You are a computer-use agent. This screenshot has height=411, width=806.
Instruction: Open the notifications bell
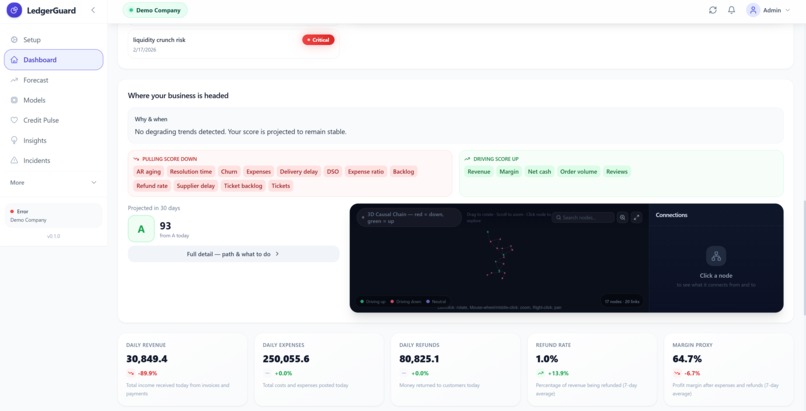pos(731,10)
